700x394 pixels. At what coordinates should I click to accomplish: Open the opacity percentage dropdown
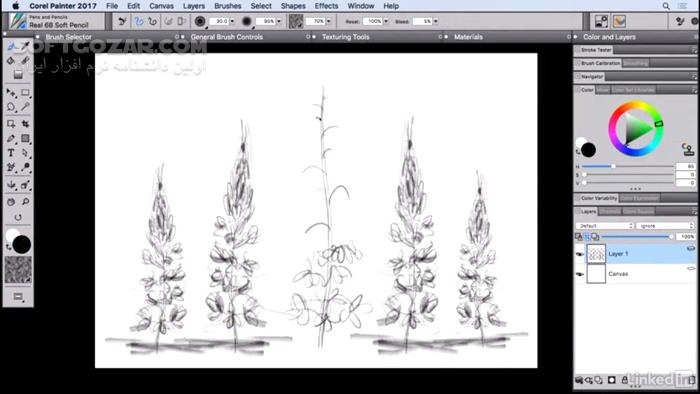pos(279,21)
